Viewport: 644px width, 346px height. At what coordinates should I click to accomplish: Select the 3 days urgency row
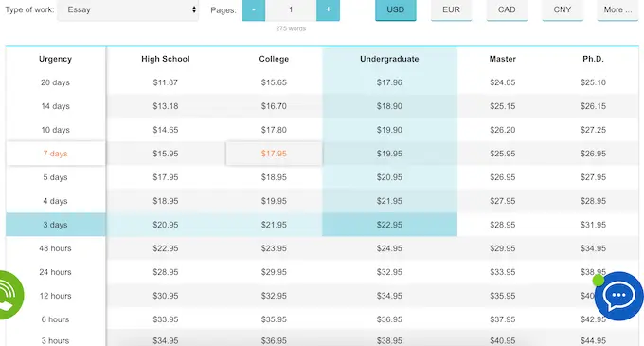[x=56, y=225]
